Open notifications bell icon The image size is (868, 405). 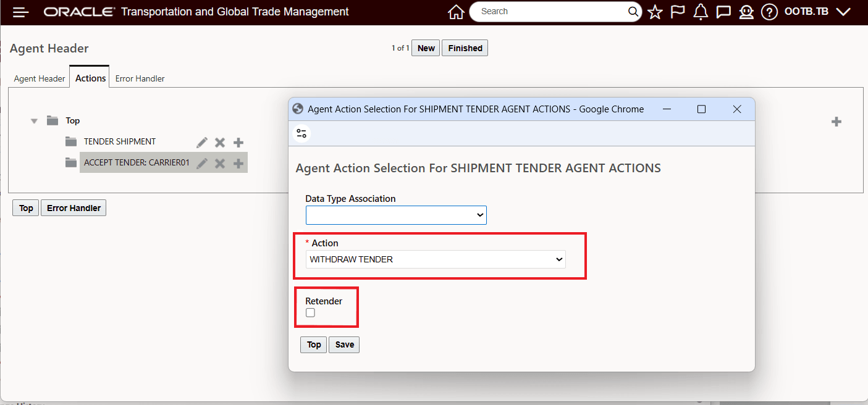coord(701,12)
